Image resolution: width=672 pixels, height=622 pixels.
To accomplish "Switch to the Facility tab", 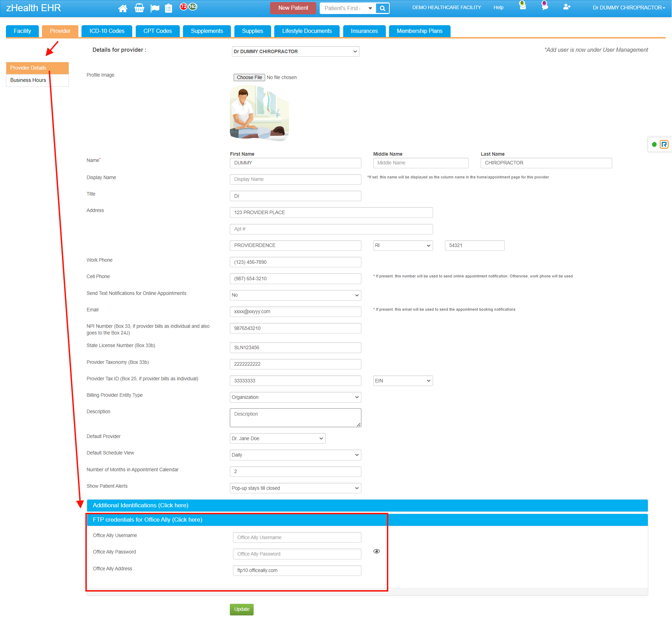I will (x=22, y=31).
